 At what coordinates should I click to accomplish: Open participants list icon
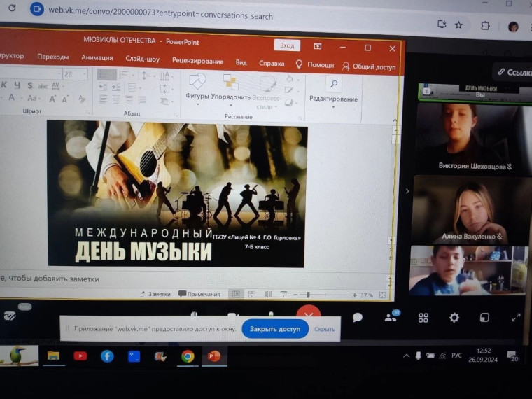point(391,317)
